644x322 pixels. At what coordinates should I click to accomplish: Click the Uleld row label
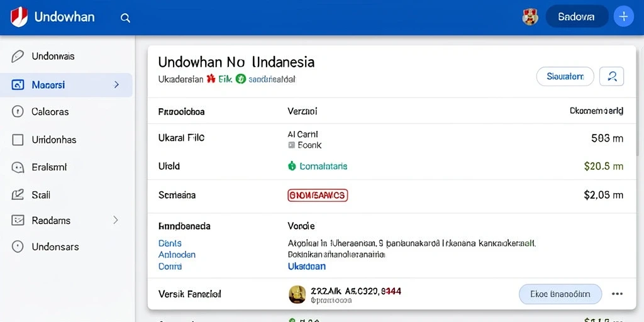(x=169, y=166)
